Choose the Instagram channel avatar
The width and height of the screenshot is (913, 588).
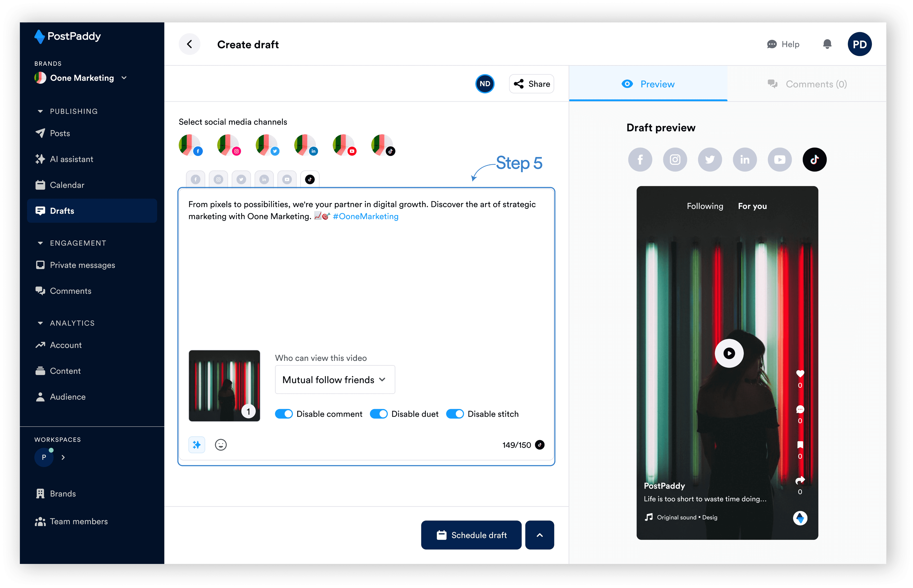point(229,145)
